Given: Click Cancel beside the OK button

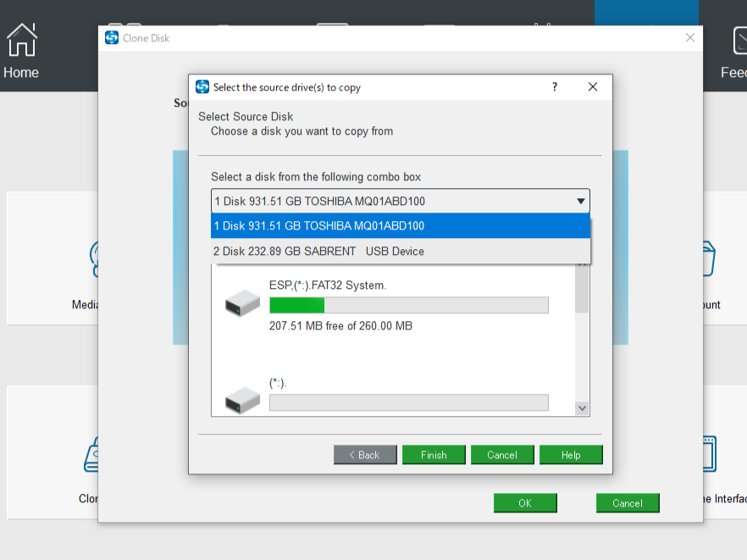Looking at the screenshot, I should tap(628, 503).
